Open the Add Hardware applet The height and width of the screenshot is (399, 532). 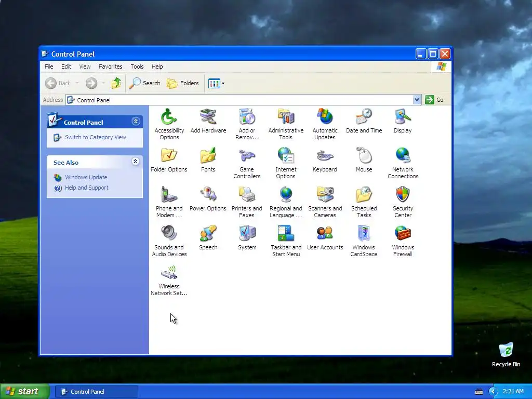tap(208, 121)
